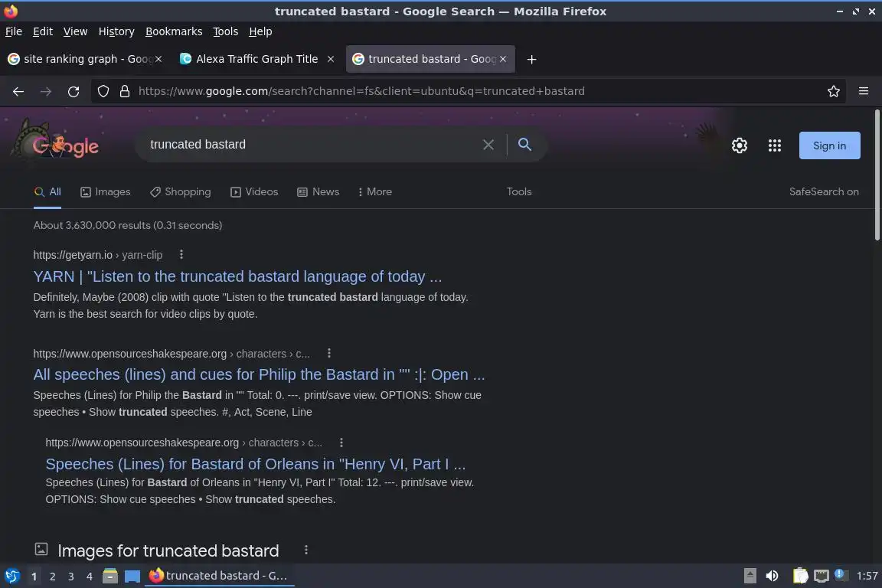Open Google quick settings gear
Viewport: 882px width, 588px height.
(x=739, y=145)
